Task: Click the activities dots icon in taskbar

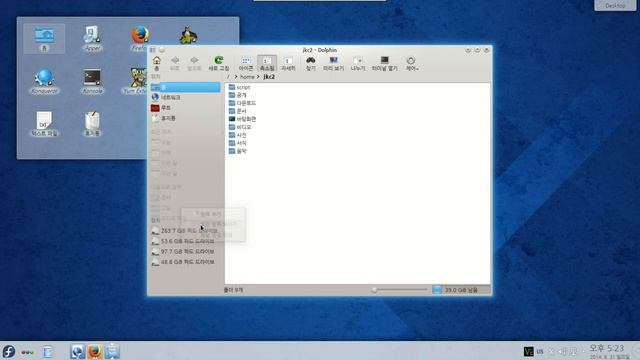Action: tap(27, 352)
